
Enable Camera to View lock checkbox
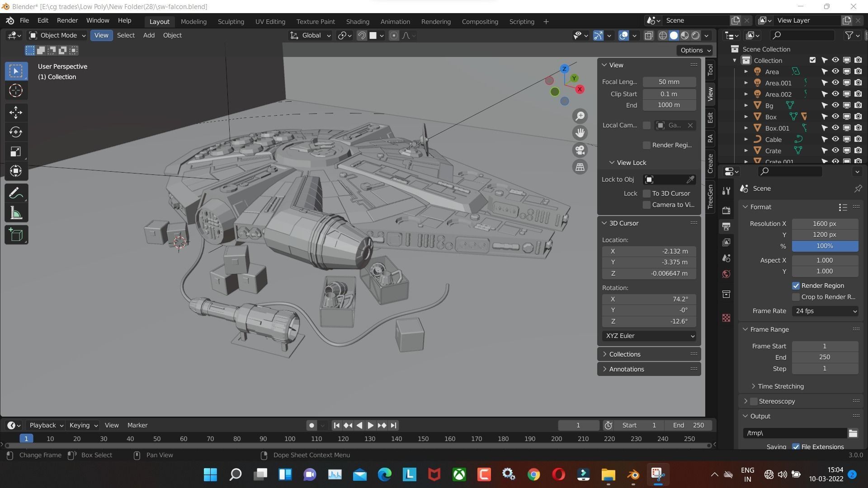click(646, 205)
